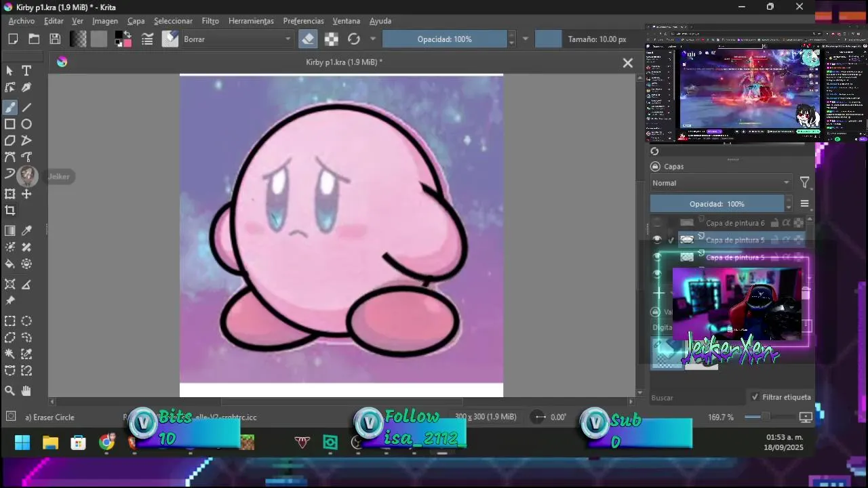Select the Polyline tool
The height and width of the screenshot is (488, 868).
(26, 140)
